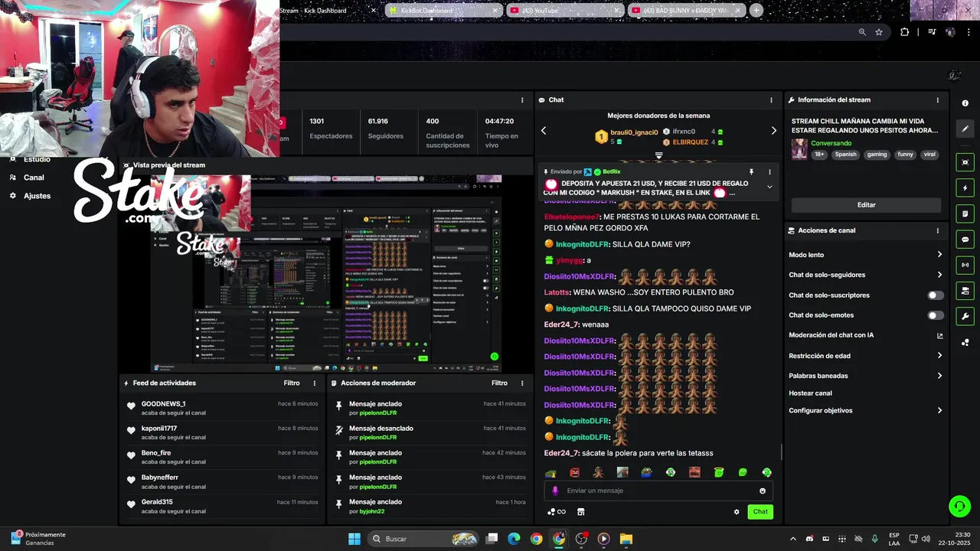Viewport: 980px width, 551px height.
Task: Click the taskbar Buscar search box
Action: (423, 539)
